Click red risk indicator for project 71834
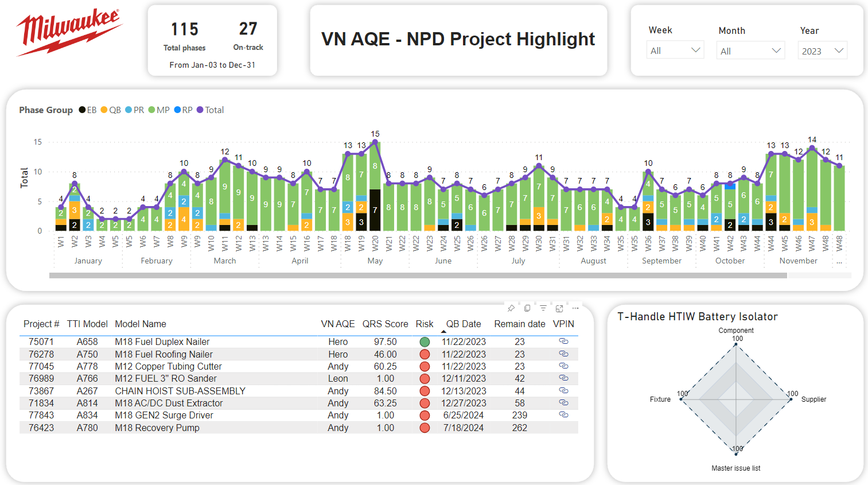This screenshot has height=485, width=868. (x=425, y=403)
